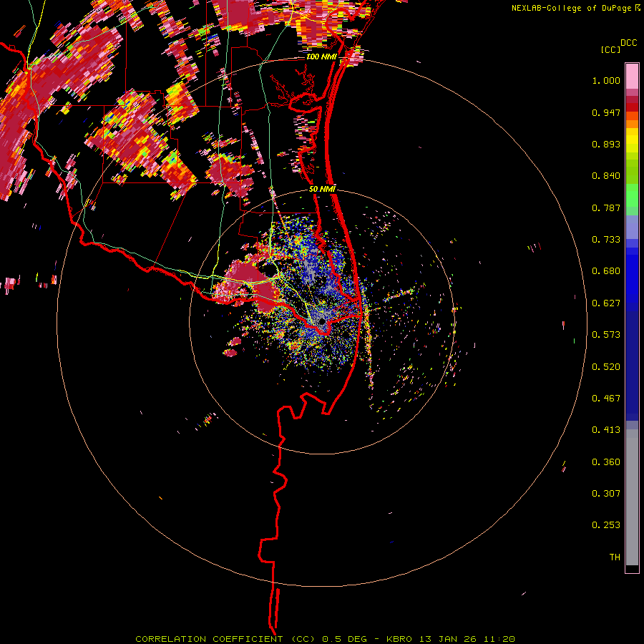Click the NEXLAB-College of DuPage label

[x=571, y=8]
